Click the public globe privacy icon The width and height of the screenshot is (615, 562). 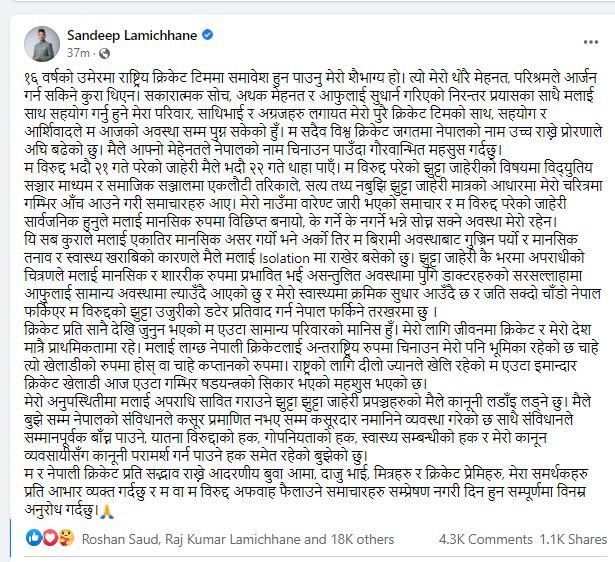point(104,53)
